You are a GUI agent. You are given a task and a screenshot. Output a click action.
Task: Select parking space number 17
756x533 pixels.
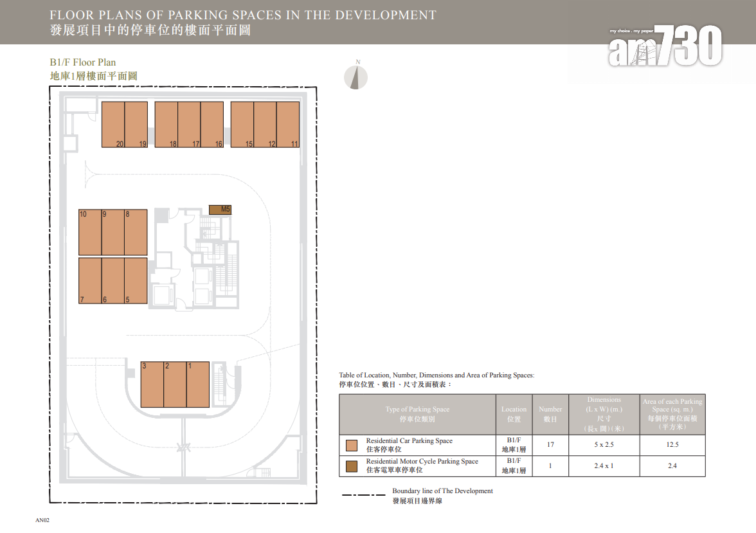[189, 125]
